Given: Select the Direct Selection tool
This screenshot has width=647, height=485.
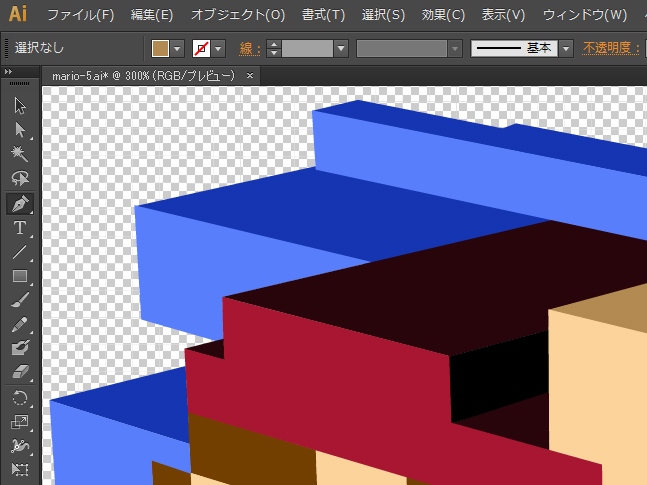Looking at the screenshot, I should tap(19, 130).
